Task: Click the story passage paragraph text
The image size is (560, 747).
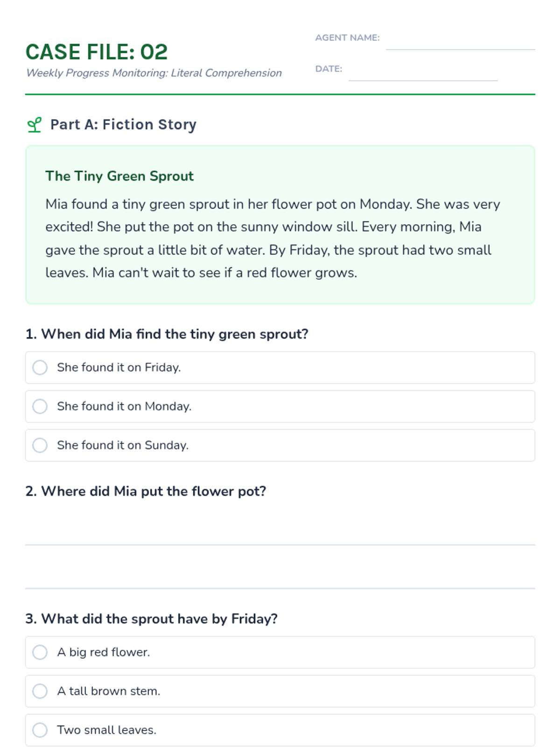Action: (x=273, y=238)
